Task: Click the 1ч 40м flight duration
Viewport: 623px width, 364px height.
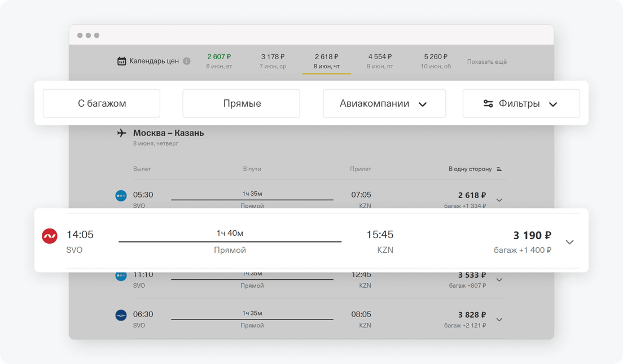Action: (x=230, y=233)
